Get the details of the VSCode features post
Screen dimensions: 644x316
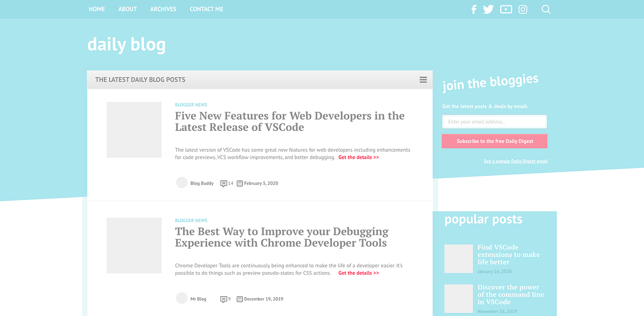point(358,157)
